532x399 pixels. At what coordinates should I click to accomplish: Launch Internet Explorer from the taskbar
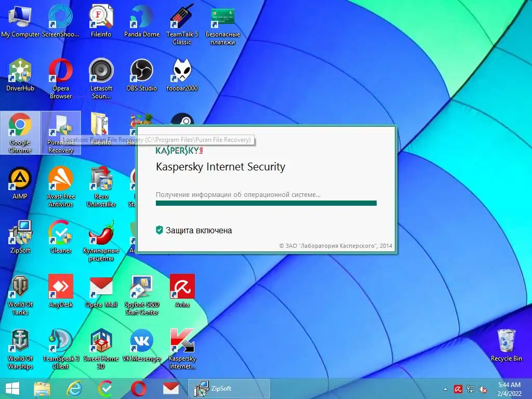[74, 389]
